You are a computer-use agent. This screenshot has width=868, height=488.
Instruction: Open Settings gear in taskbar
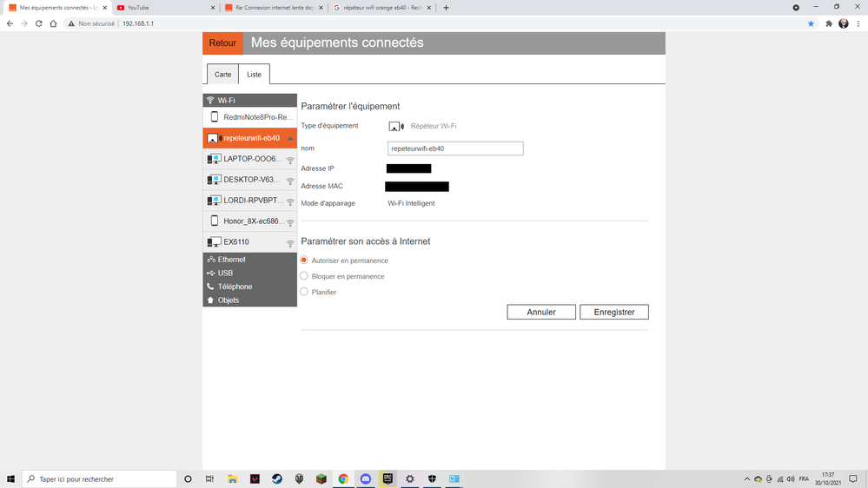[x=409, y=479]
